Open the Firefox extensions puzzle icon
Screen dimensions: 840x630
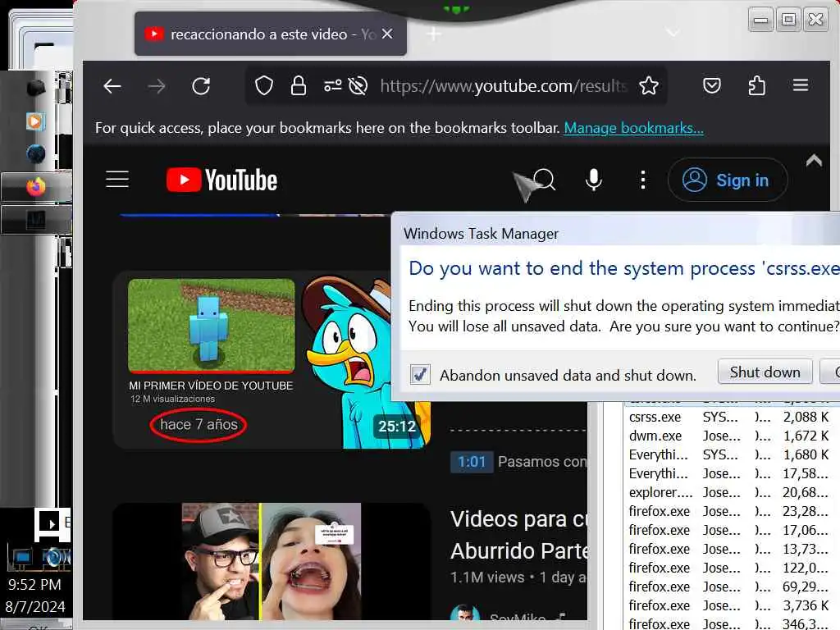coord(756,85)
